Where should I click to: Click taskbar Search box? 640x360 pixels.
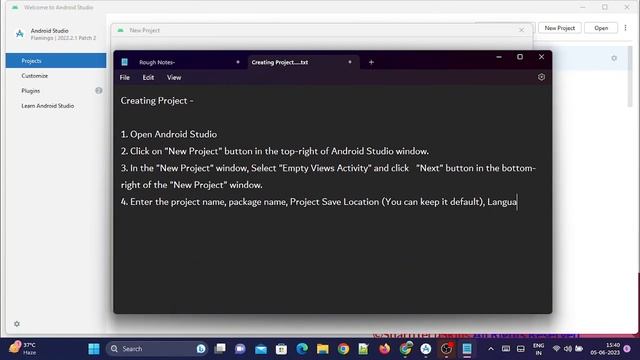(157, 349)
